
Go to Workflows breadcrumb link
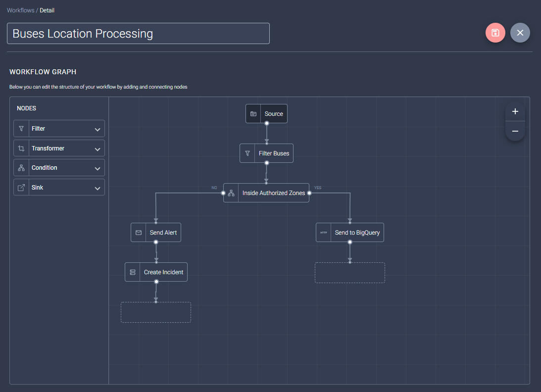tap(20, 10)
